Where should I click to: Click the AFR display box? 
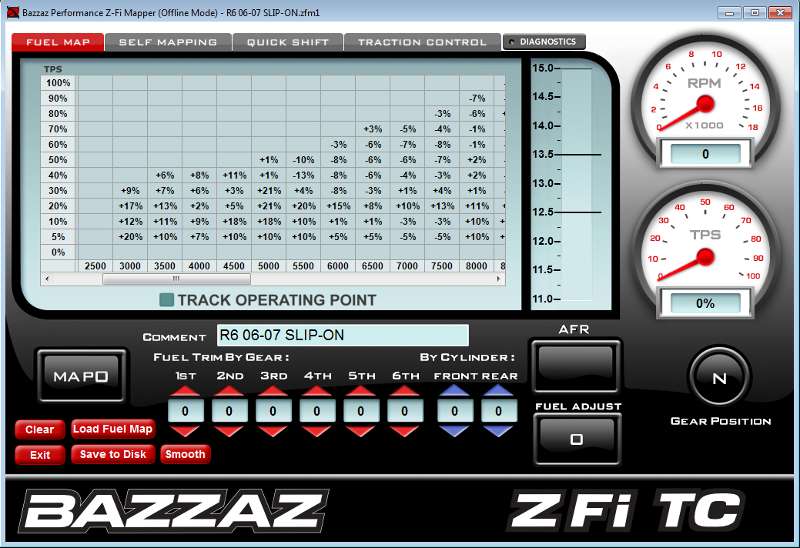[x=576, y=365]
